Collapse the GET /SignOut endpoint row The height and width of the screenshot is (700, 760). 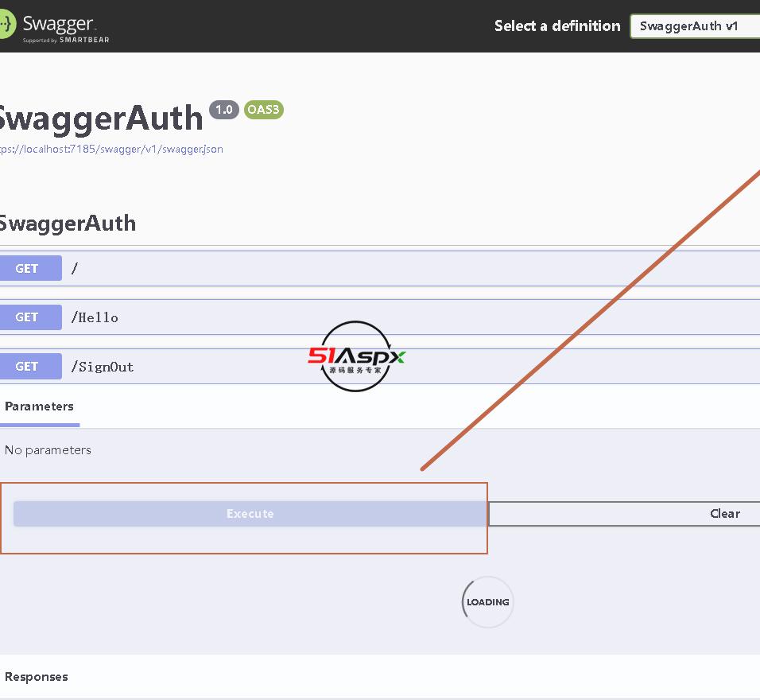click(x=380, y=366)
